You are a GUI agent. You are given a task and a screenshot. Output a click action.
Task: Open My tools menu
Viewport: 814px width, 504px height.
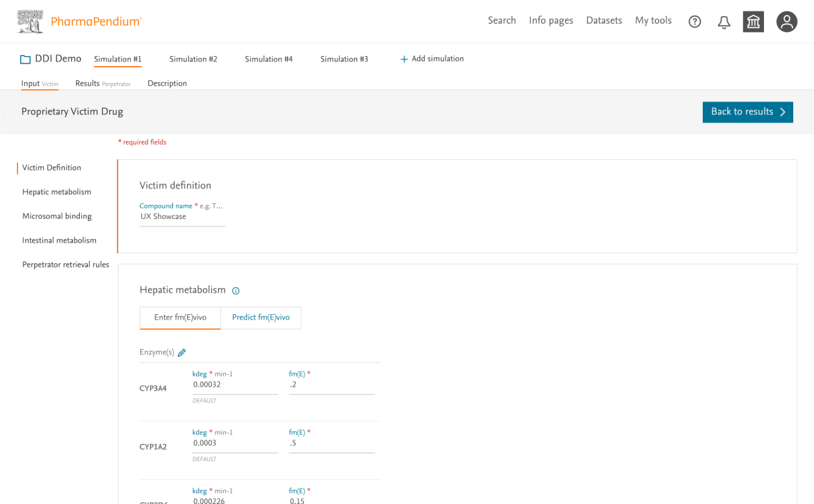tap(653, 20)
